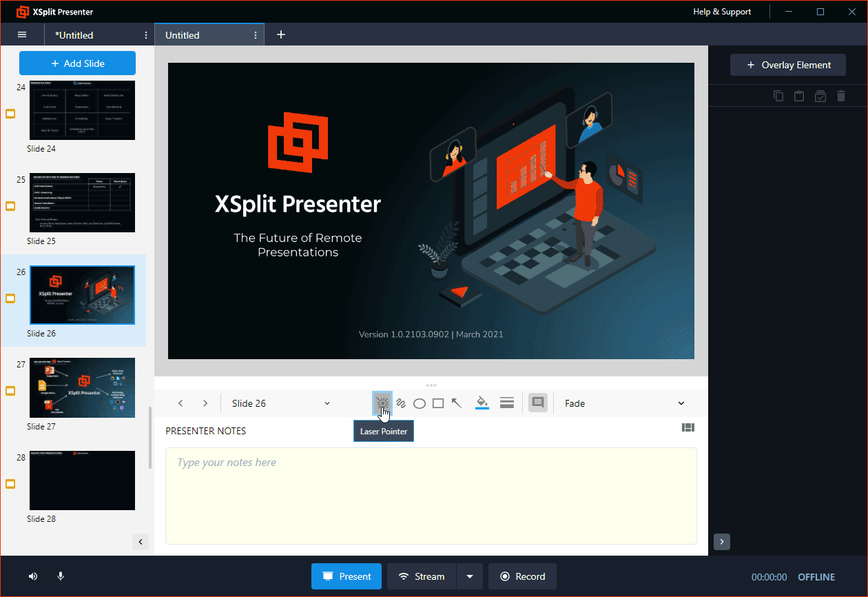Open Help & Support

pos(722,12)
